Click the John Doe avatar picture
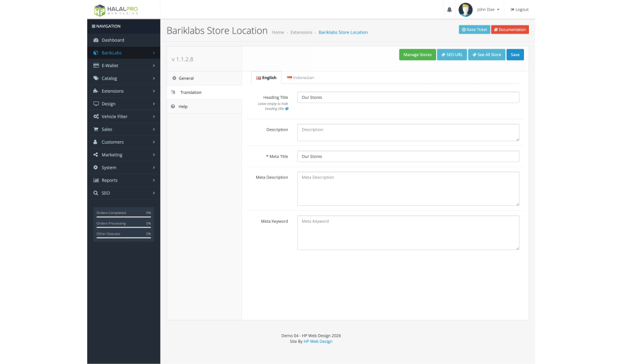Viewport: 623px width, 364px height. click(465, 9)
